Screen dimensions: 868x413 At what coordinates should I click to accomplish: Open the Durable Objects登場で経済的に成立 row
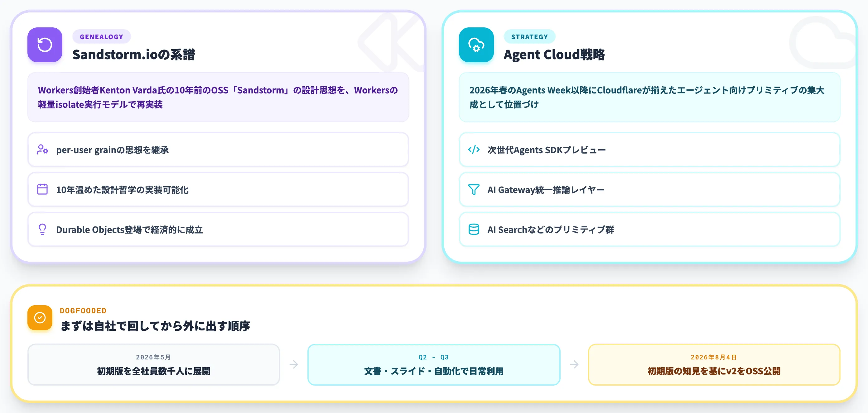click(x=218, y=229)
